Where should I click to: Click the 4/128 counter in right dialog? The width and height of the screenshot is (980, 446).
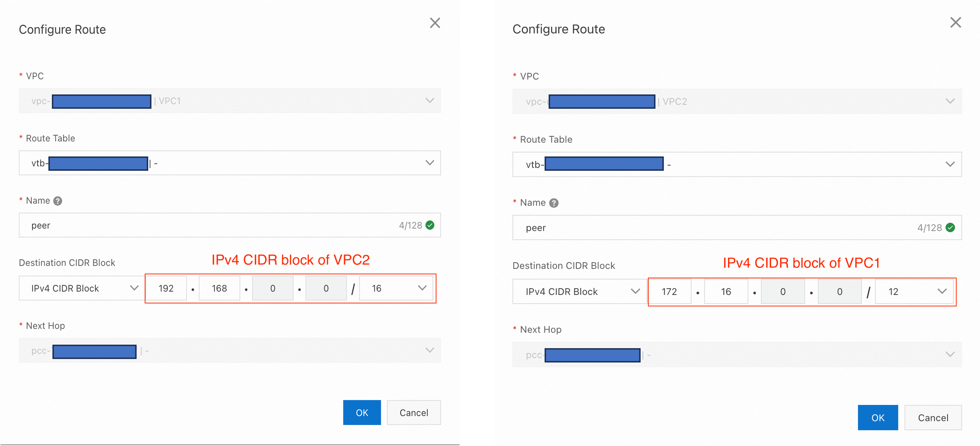coord(929,228)
